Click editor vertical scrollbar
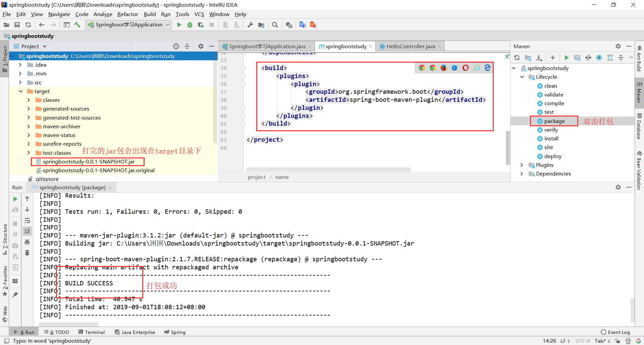The image size is (644, 345). (508, 147)
